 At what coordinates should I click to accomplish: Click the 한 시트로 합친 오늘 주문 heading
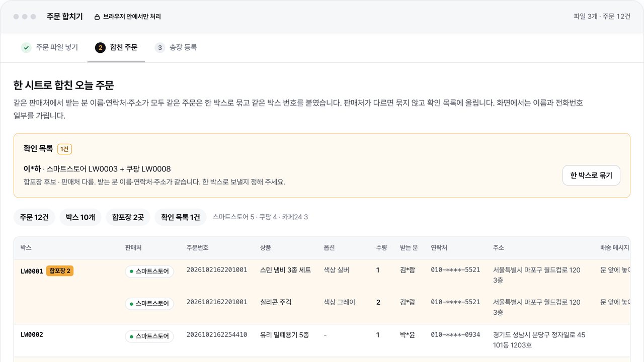pyautogui.click(x=64, y=85)
